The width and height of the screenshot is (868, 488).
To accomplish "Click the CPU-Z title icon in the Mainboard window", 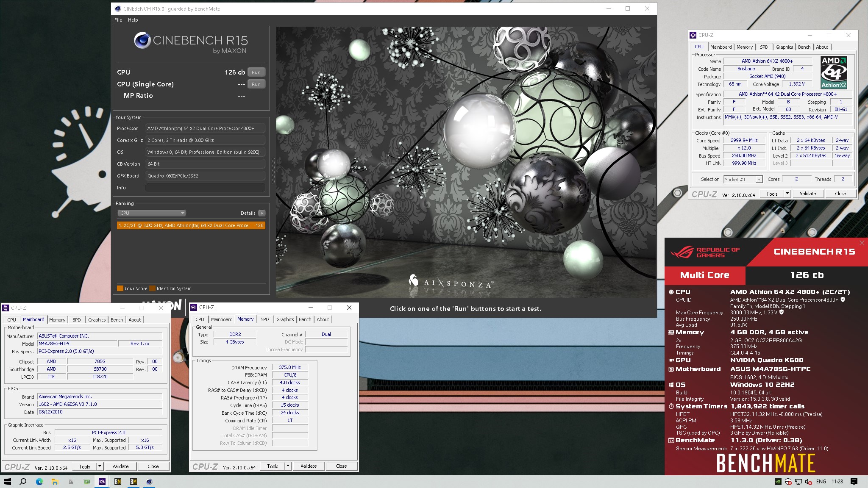I will tap(6, 308).
